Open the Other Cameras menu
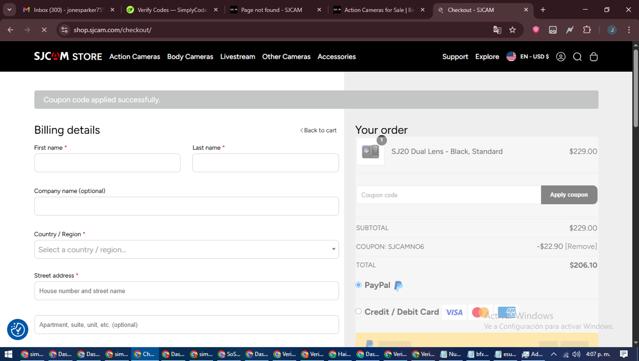The image size is (639, 361). (x=286, y=57)
